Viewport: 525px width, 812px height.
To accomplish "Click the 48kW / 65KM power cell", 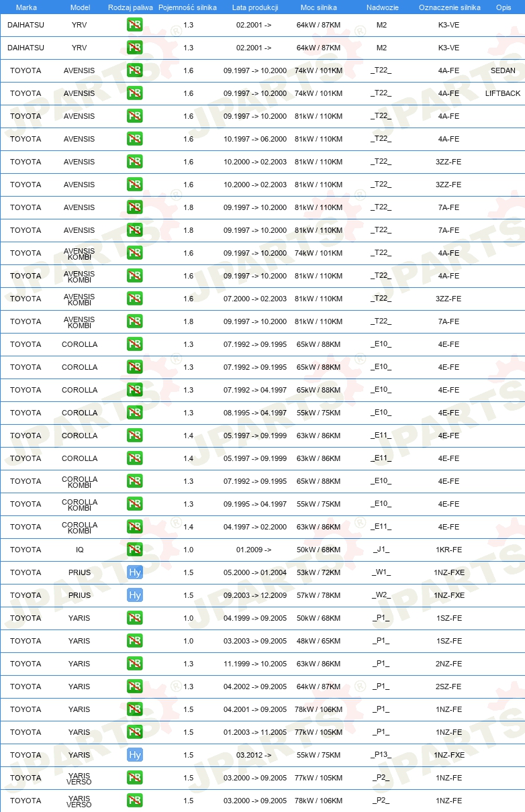I will tap(319, 641).
